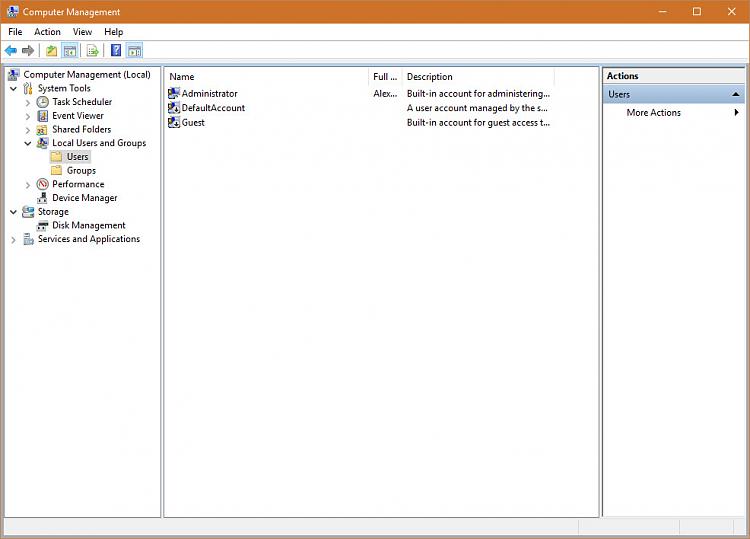Viewport: 750px width, 539px height.
Task: Collapse the Local Users and Groups node
Action: [x=28, y=143]
